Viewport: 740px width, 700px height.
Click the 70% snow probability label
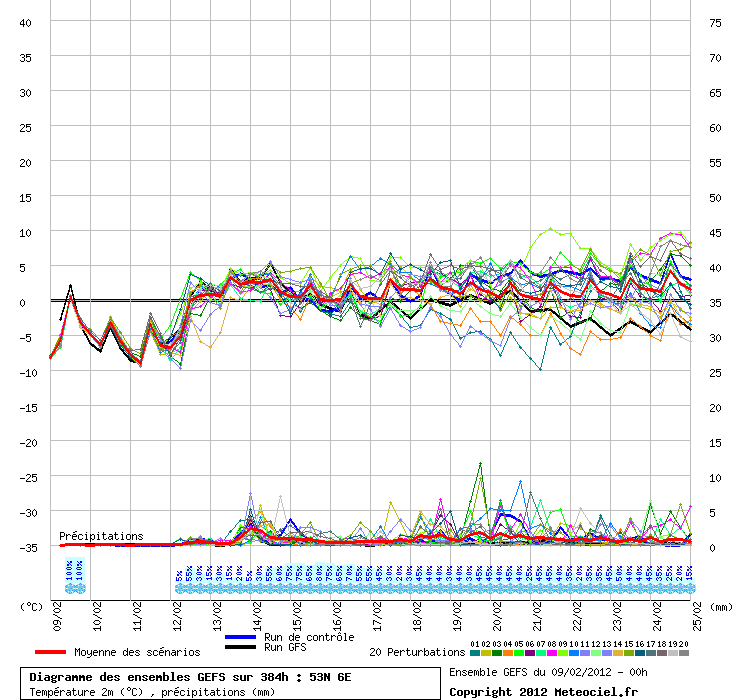(349, 573)
